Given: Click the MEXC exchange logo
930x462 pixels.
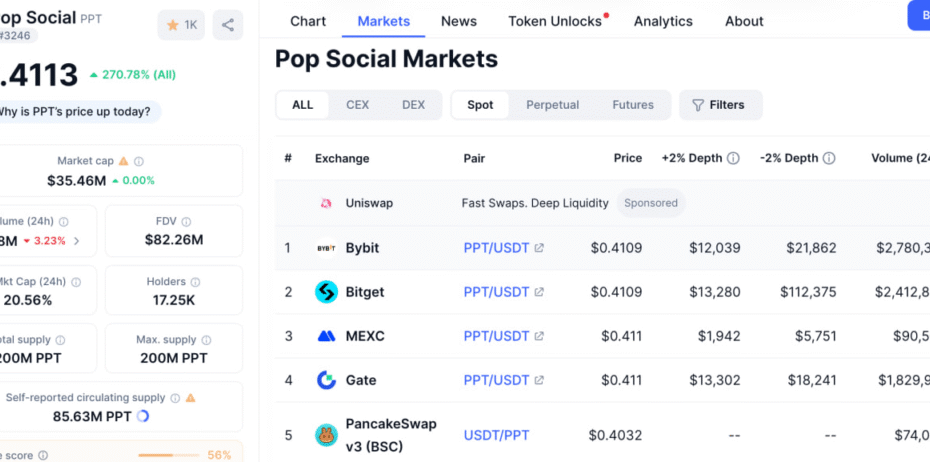Looking at the screenshot, I should [x=326, y=336].
